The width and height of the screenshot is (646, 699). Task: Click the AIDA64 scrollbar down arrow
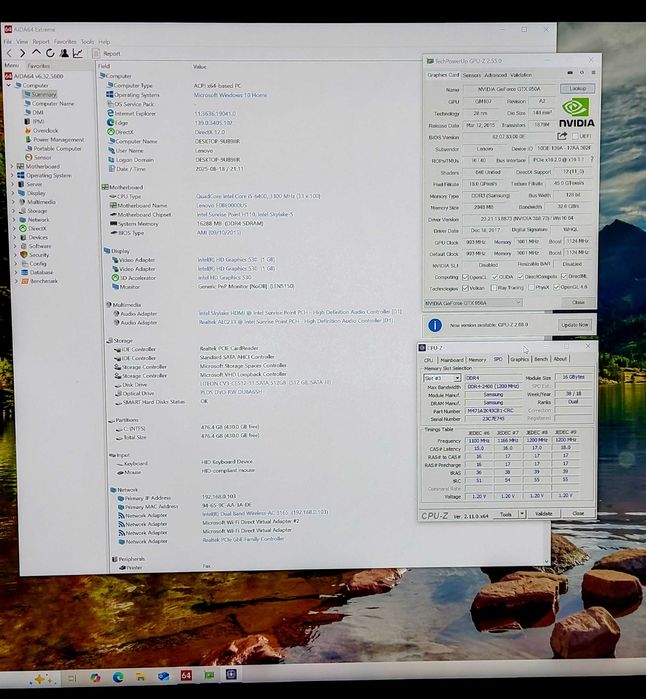[547, 561]
